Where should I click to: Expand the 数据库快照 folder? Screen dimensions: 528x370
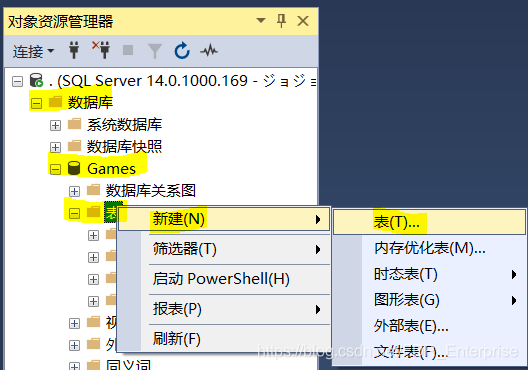click(x=55, y=147)
